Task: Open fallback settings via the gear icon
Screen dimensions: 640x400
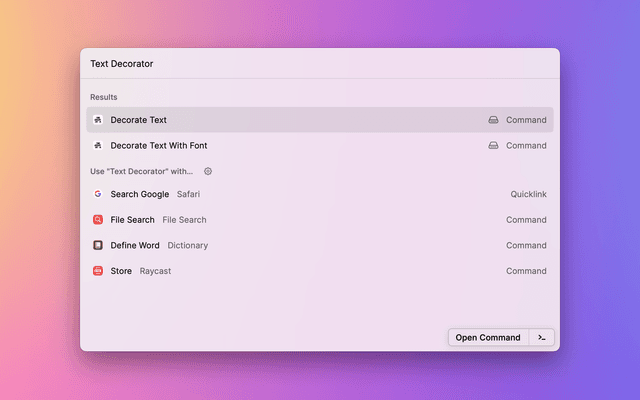Action: [208, 171]
